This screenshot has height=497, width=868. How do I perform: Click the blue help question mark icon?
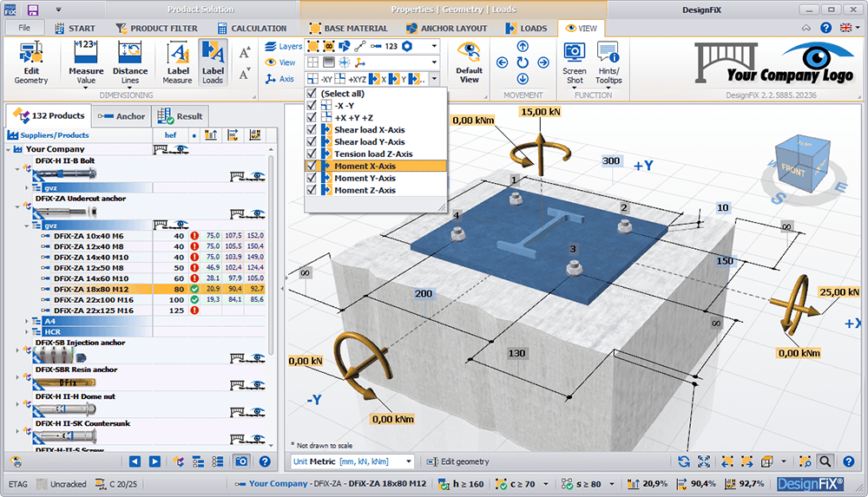tap(825, 28)
